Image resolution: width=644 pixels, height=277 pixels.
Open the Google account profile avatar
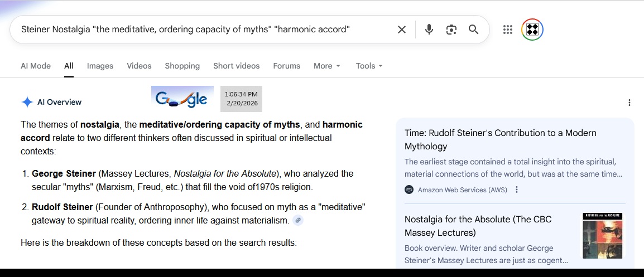532,30
